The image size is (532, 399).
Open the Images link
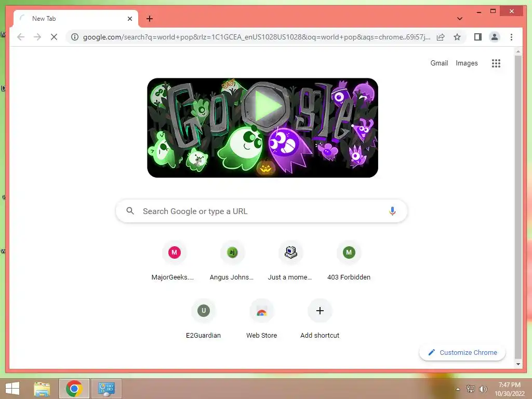467,63
